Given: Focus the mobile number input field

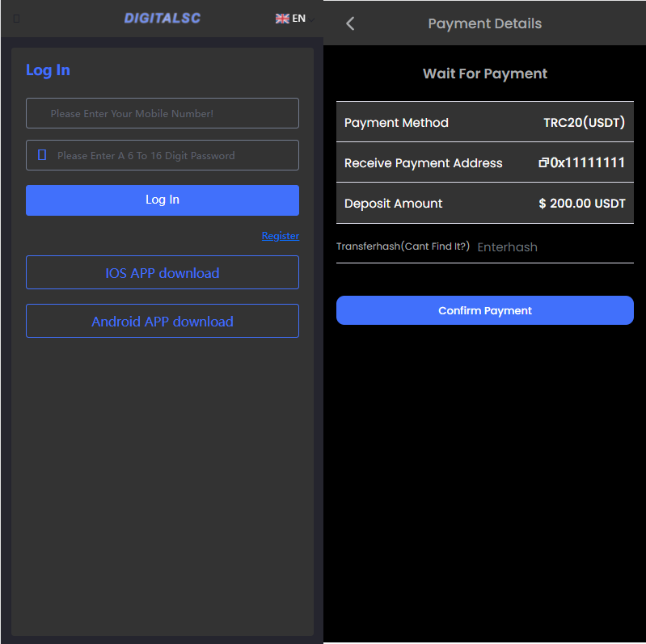Looking at the screenshot, I should 163,113.
